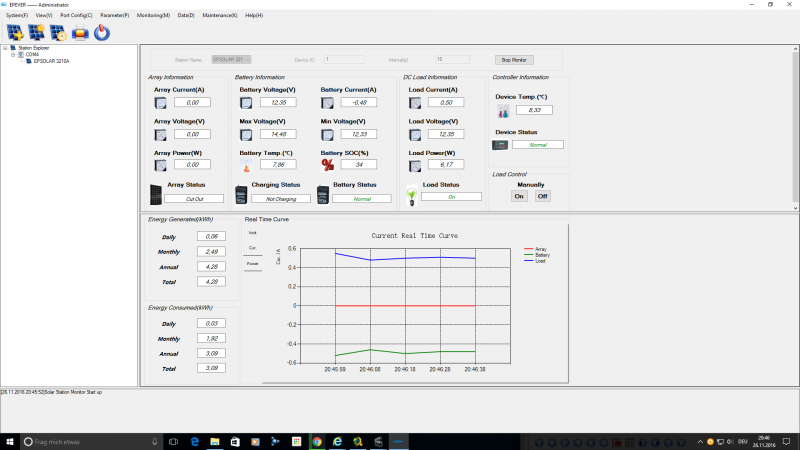Click the Charging Status Not Charging field
The image size is (800, 450).
tap(281, 199)
